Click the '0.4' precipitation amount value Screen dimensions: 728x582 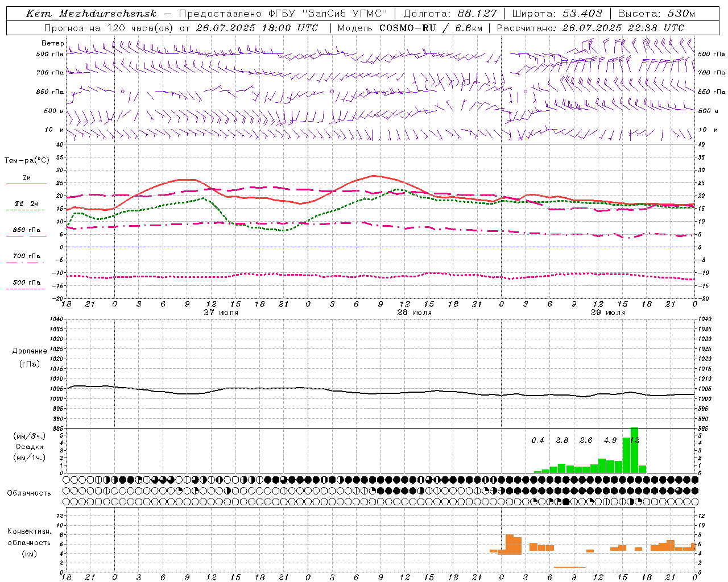[x=538, y=440]
